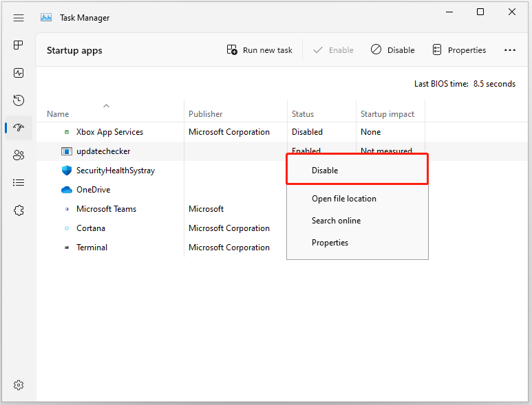Open Users page sidebar icon
The image size is (532, 405).
click(19, 155)
